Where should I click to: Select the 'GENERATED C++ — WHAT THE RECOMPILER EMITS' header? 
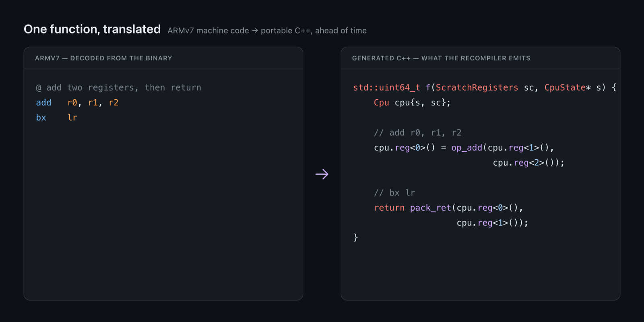tap(441, 58)
